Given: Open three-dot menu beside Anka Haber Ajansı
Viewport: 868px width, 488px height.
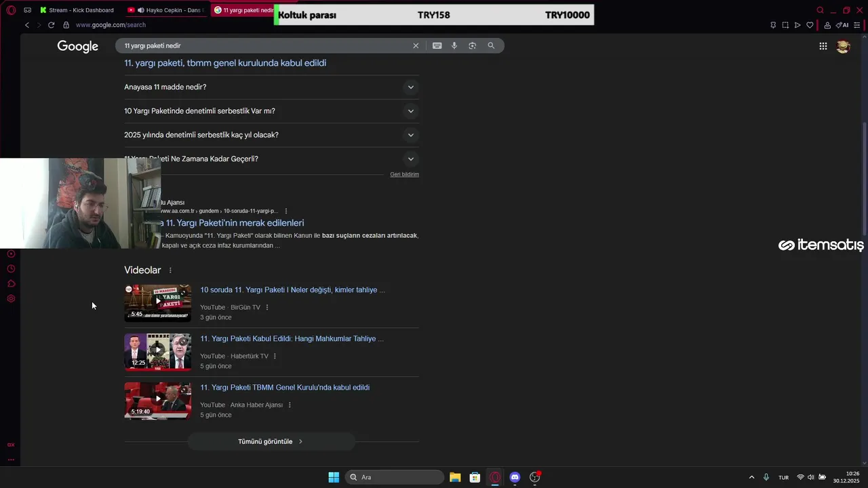Looking at the screenshot, I should coord(290,405).
